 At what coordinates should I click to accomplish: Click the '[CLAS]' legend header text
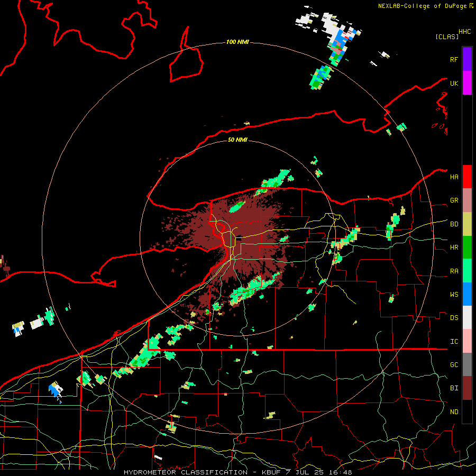[447, 36]
